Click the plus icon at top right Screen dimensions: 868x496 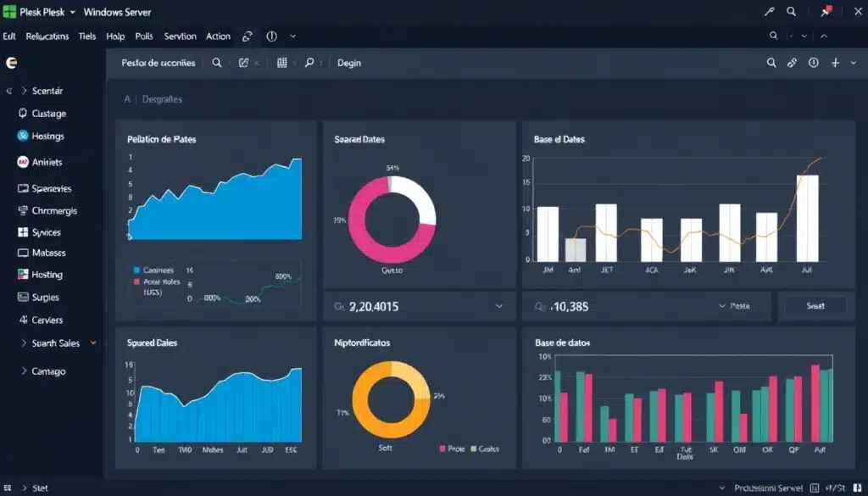click(837, 62)
